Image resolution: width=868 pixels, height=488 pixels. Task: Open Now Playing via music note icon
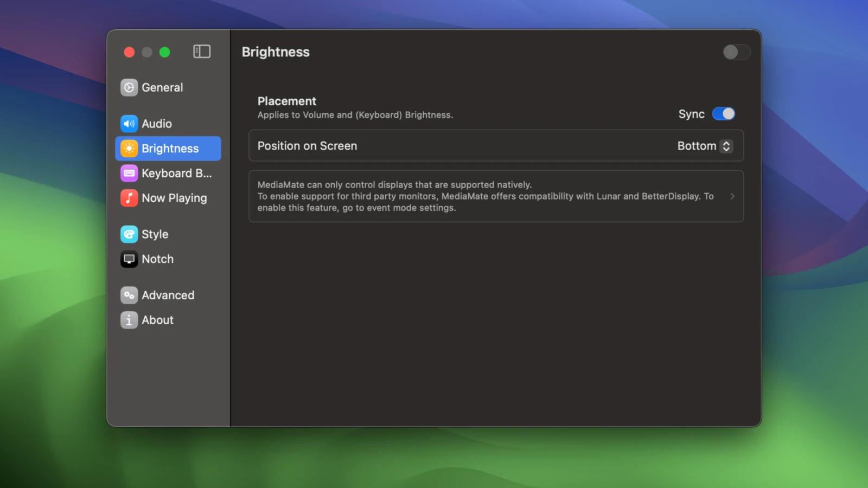point(129,198)
